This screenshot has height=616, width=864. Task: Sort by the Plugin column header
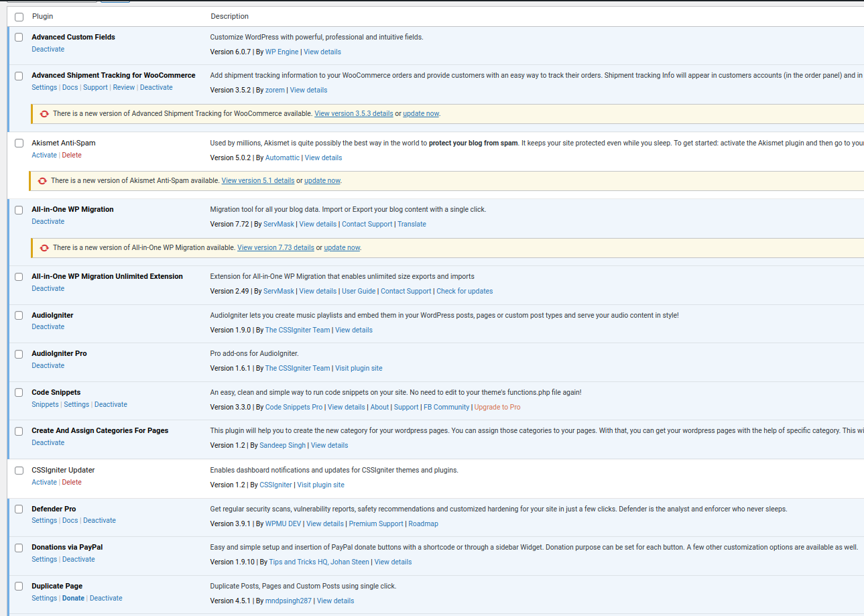click(x=43, y=17)
